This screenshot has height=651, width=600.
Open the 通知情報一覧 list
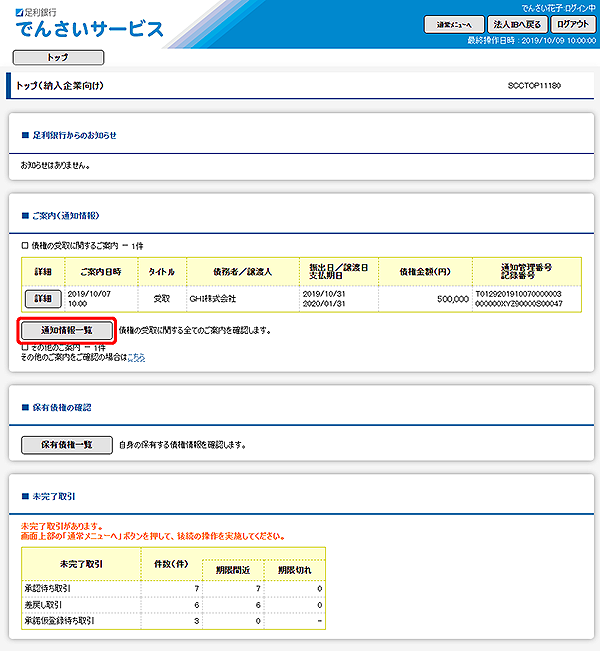(67, 330)
